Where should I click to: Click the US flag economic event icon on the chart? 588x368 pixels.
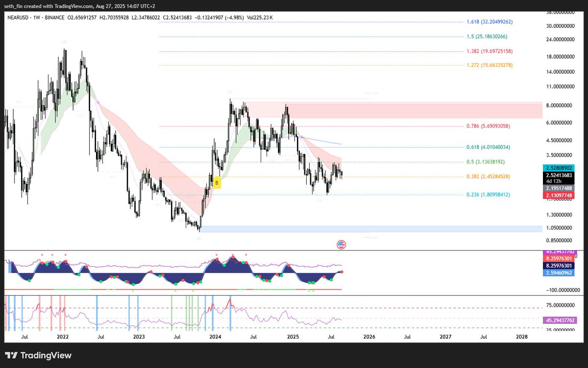[x=342, y=245]
